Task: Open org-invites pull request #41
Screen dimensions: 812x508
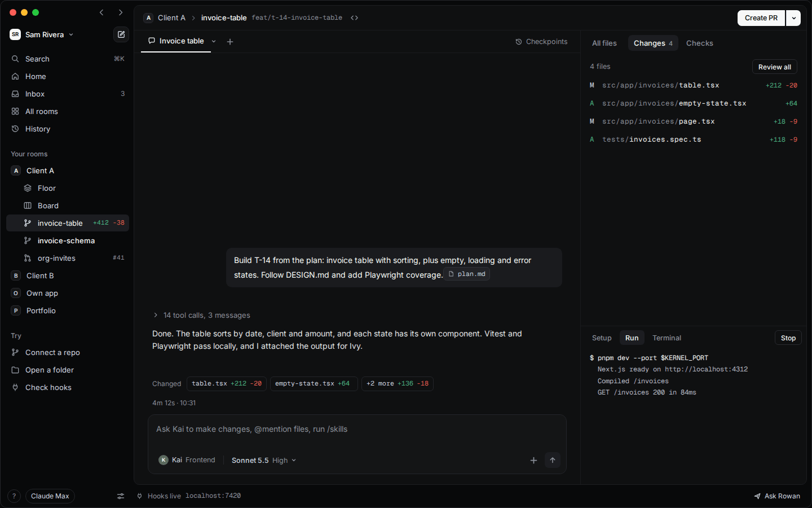Action: coord(68,258)
